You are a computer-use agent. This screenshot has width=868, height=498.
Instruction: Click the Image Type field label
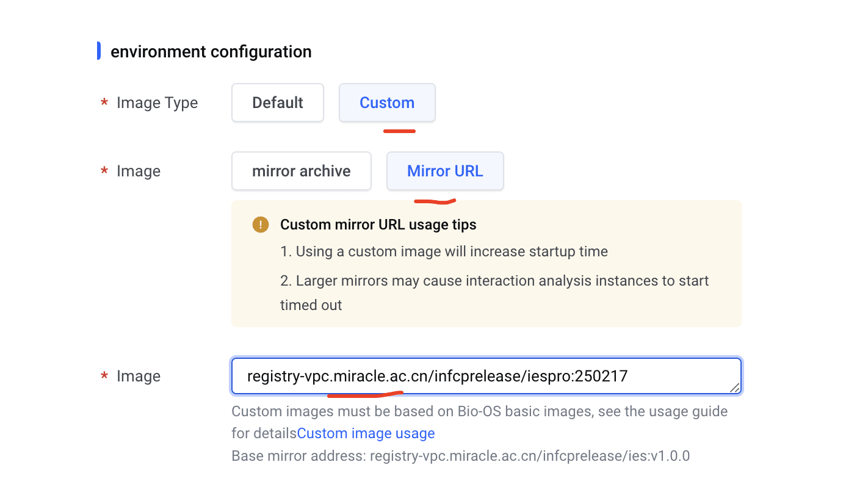pyautogui.click(x=157, y=103)
